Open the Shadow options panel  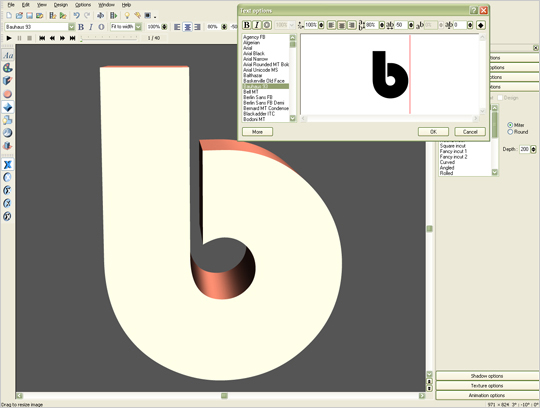coord(487,376)
